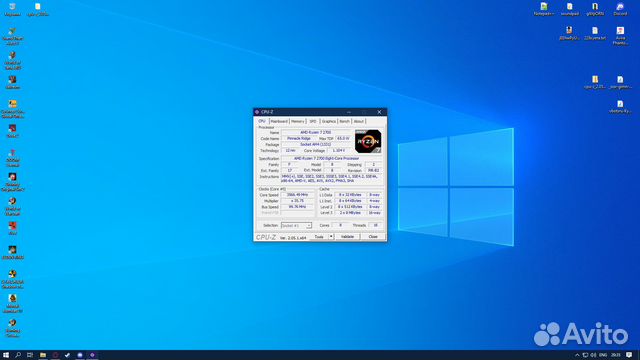Click the checkmark app icon in taskbar
This screenshot has width=640, height=360.
(67, 355)
